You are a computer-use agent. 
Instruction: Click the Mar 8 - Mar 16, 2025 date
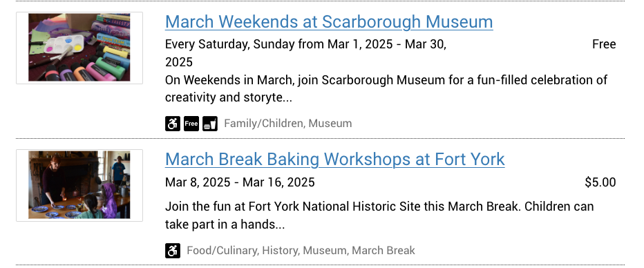pos(240,182)
